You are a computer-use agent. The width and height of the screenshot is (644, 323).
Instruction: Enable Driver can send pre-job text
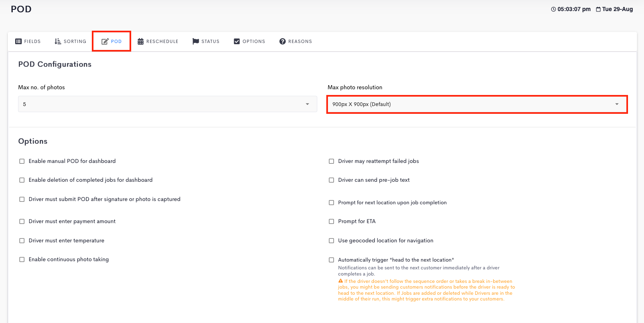click(x=332, y=180)
